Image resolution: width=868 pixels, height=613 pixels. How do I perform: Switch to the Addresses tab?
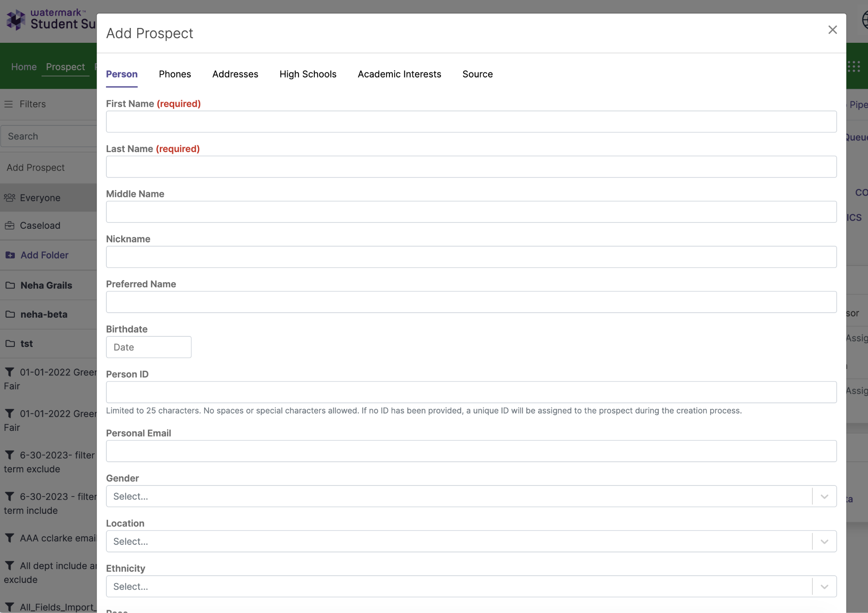point(235,74)
